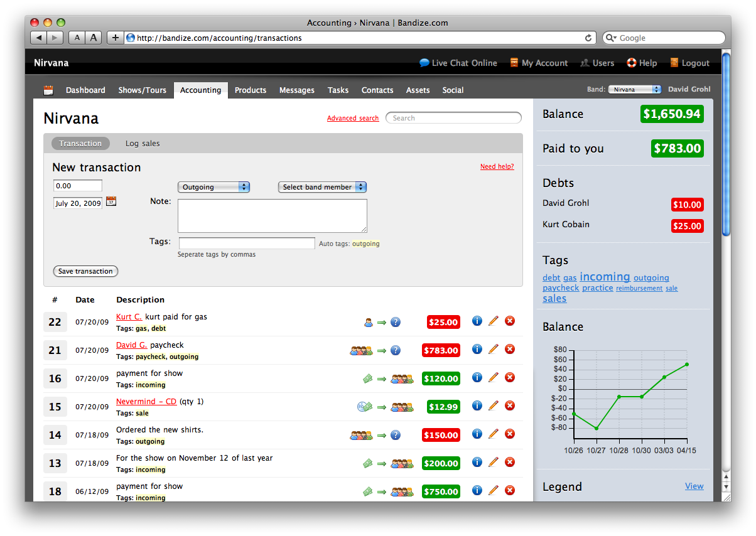This screenshot has width=756, height=536.
Task: Click info icon for transaction 22
Action: coord(477,321)
